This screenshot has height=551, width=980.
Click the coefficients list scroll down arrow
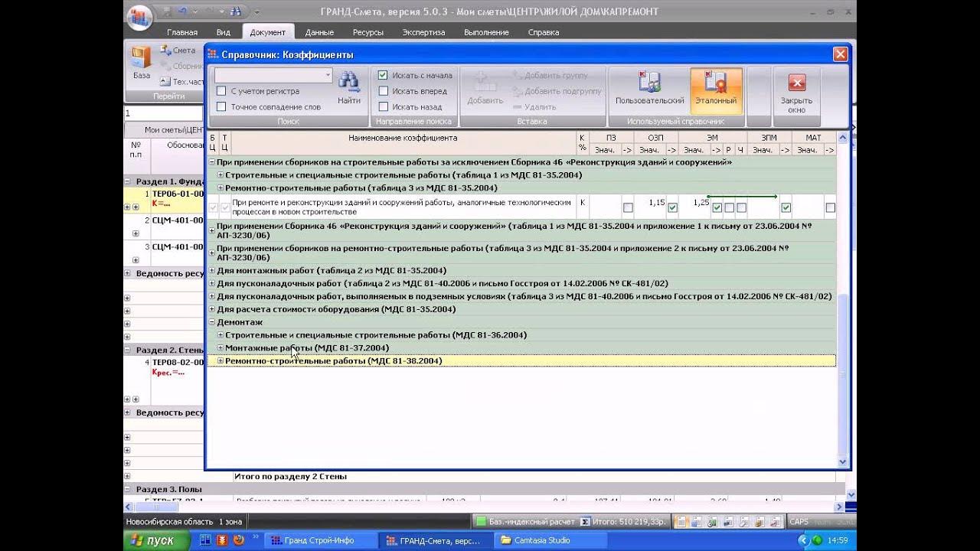point(844,462)
